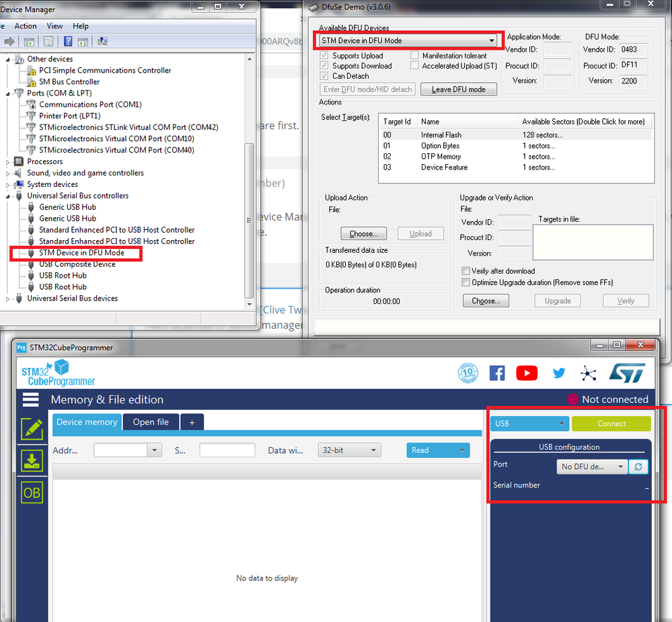Toggle Supports Upload checkbox
Viewport: 672px width, 622px height.
pyautogui.click(x=324, y=55)
